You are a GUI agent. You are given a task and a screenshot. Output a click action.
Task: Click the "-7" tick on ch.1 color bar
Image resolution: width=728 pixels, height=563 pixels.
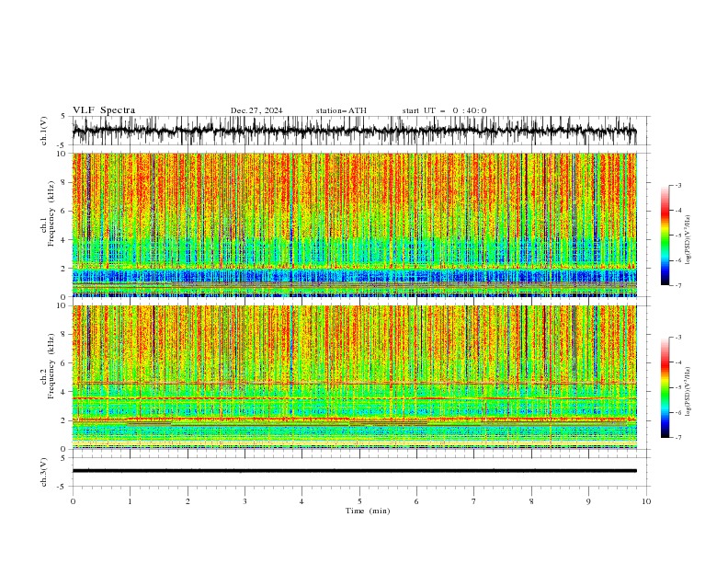point(678,285)
